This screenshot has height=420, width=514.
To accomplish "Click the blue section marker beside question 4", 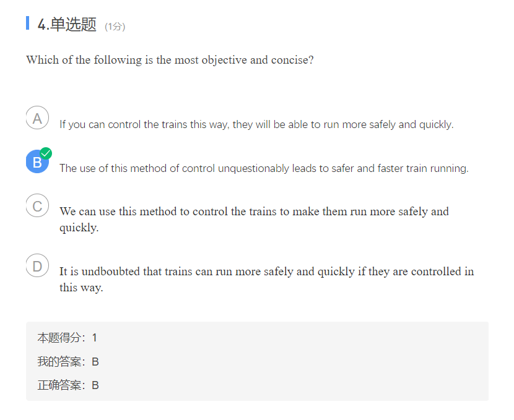I will point(27,24).
